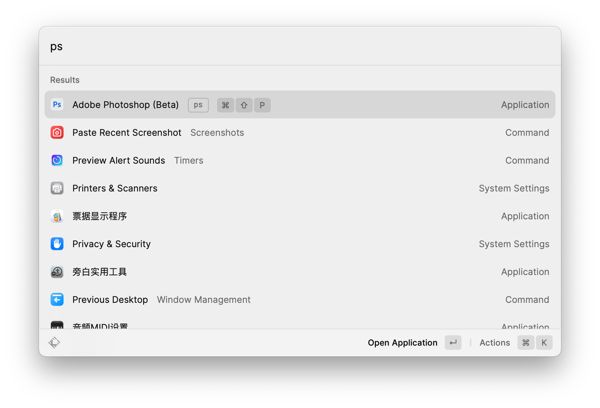This screenshot has height=408, width=600.
Task: Click the 票据显示程序 app icon
Action: pos(57,216)
